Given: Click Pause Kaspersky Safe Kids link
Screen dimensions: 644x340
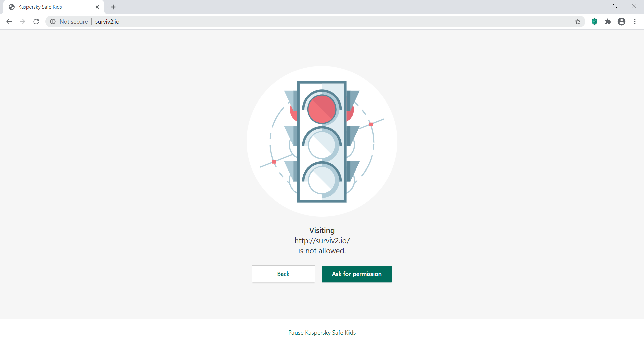Looking at the screenshot, I should tap(322, 333).
